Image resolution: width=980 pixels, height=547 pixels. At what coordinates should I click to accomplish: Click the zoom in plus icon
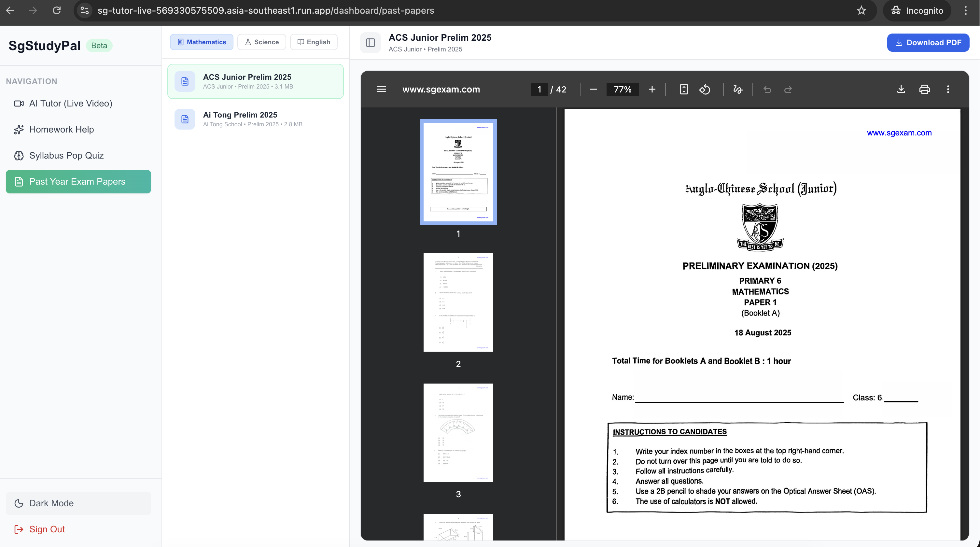coord(652,90)
